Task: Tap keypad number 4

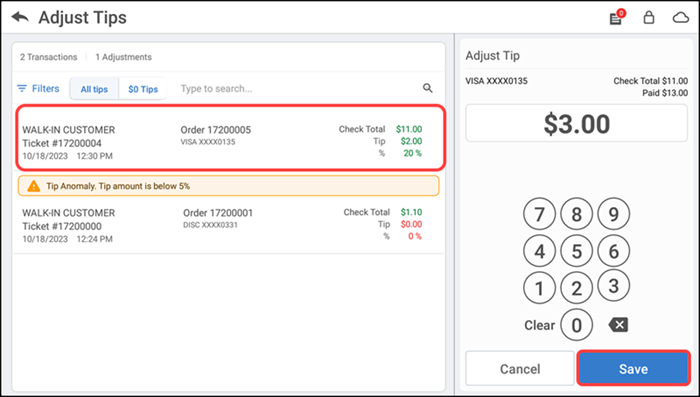Action: tap(539, 251)
